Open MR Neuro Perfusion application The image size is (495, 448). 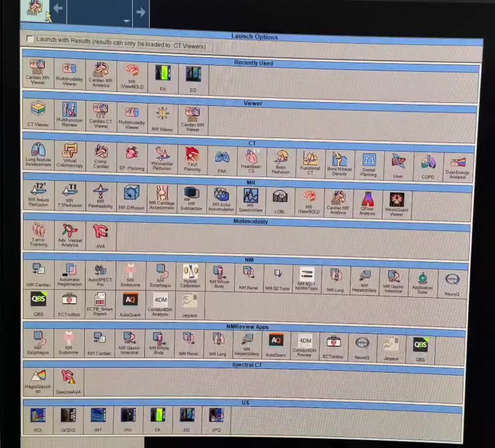coord(39,195)
